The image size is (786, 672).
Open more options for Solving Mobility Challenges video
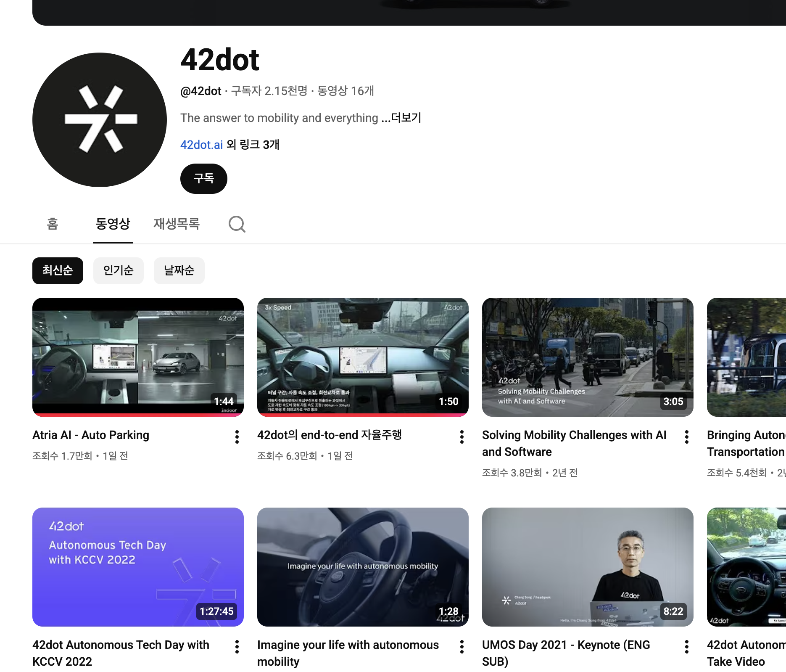(x=687, y=437)
